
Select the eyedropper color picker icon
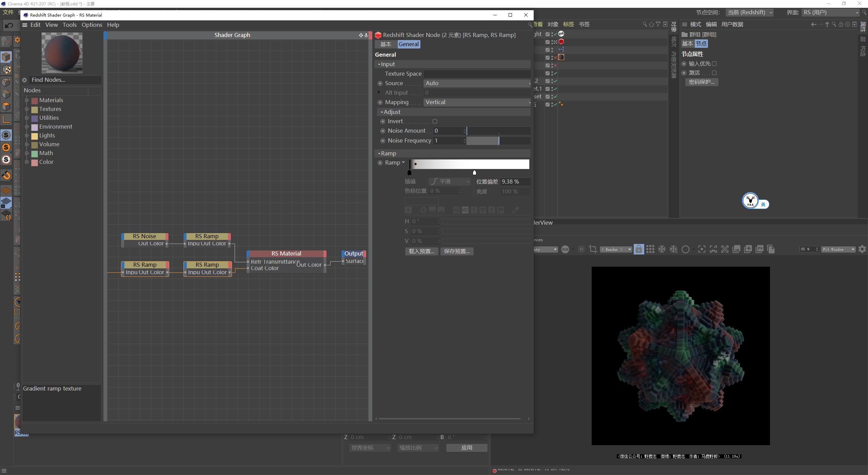(x=516, y=209)
